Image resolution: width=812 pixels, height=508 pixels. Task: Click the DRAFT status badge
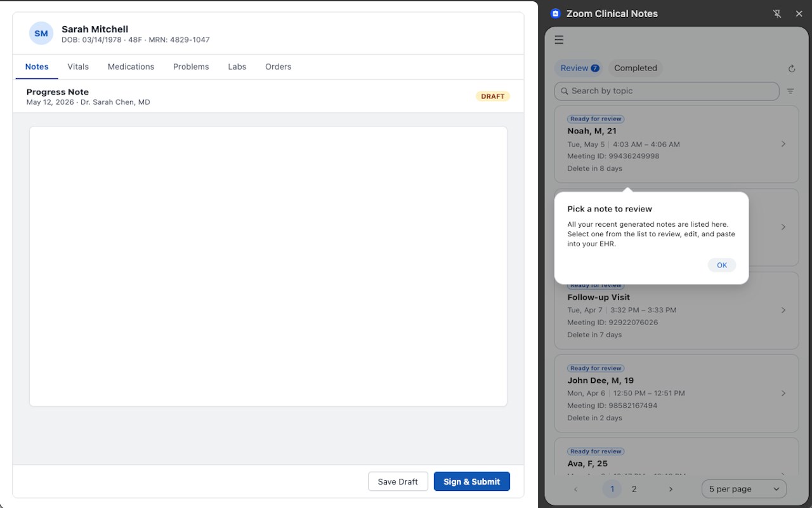[x=493, y=97]
